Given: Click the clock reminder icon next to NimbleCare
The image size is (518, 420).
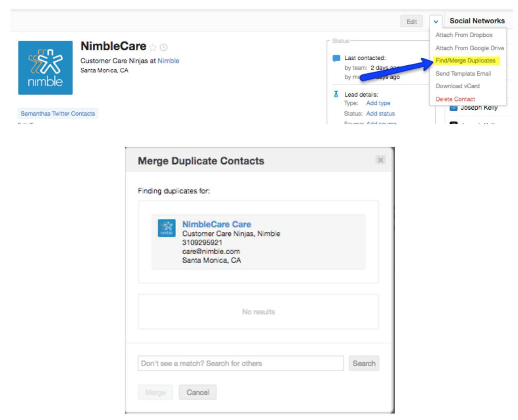Looking at the screenshot, I should (x=164, y=48).
